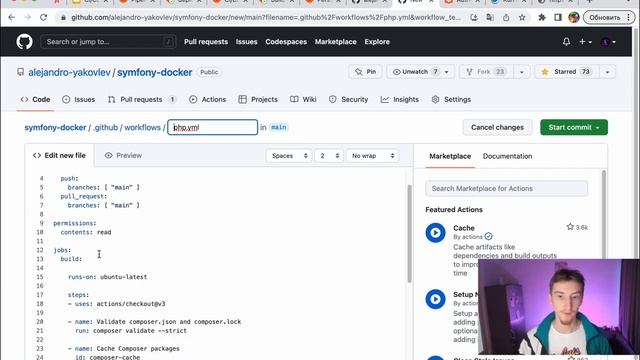
Task: Toggle the Starred button
Action: pyautogui.click(x=567, y=72)
